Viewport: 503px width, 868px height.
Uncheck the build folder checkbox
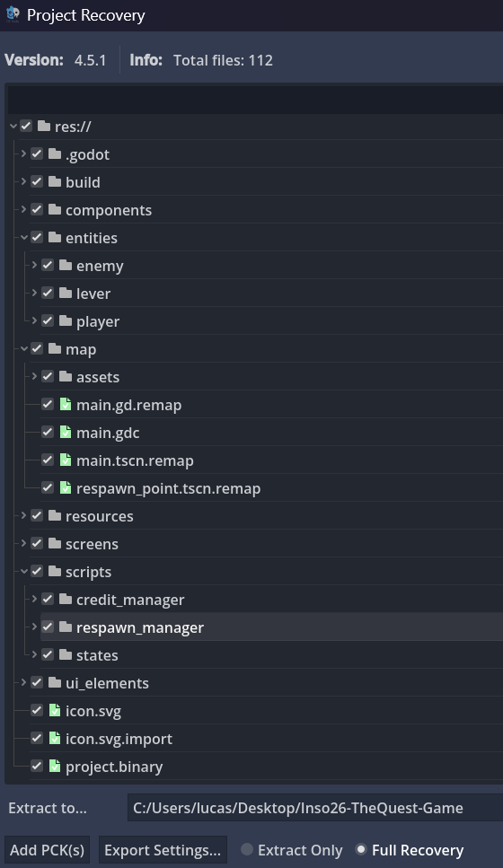pyautogui.click(x=37, y=181)
